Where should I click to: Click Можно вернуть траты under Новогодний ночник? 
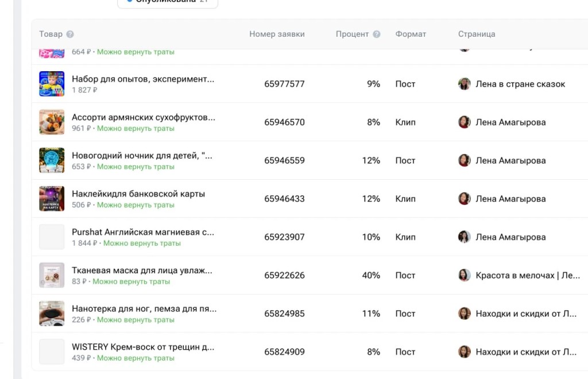[x=136, y=167]
